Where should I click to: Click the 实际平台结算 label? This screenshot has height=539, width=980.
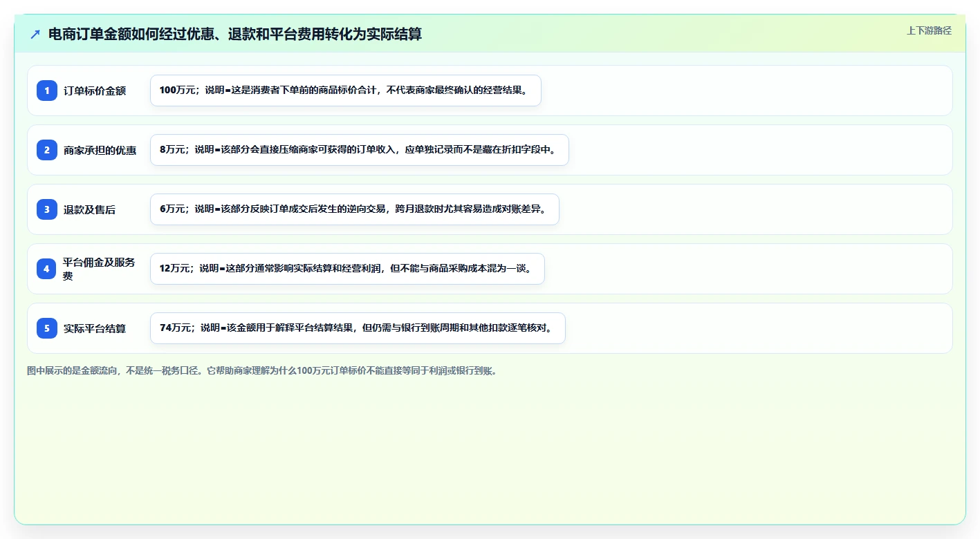point(95,328)
